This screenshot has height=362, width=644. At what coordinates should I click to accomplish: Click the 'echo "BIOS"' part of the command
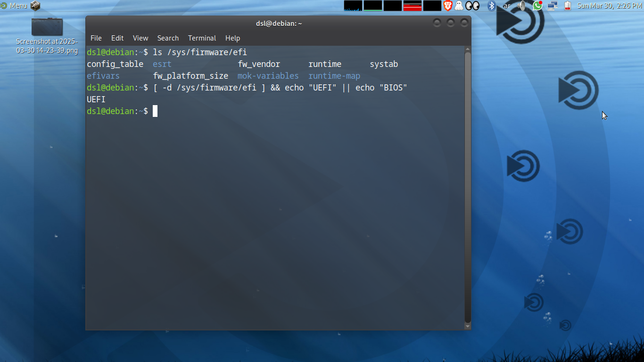(381, 88)
